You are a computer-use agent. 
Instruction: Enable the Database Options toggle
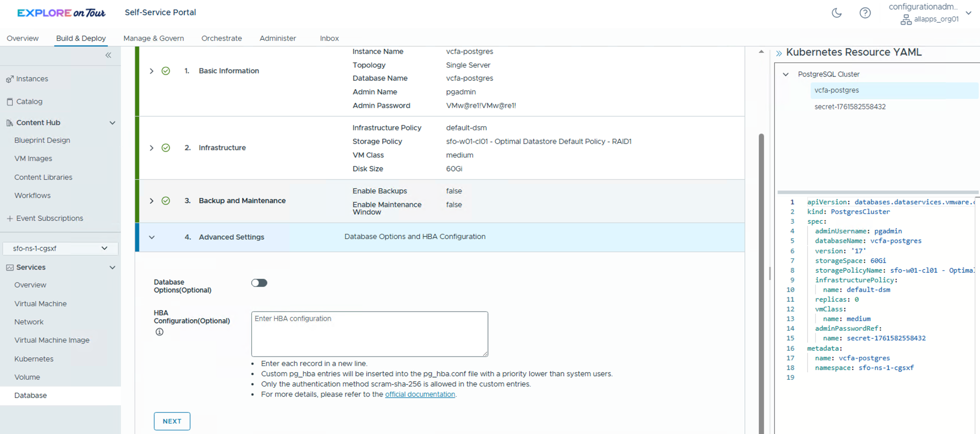point(259,283)
